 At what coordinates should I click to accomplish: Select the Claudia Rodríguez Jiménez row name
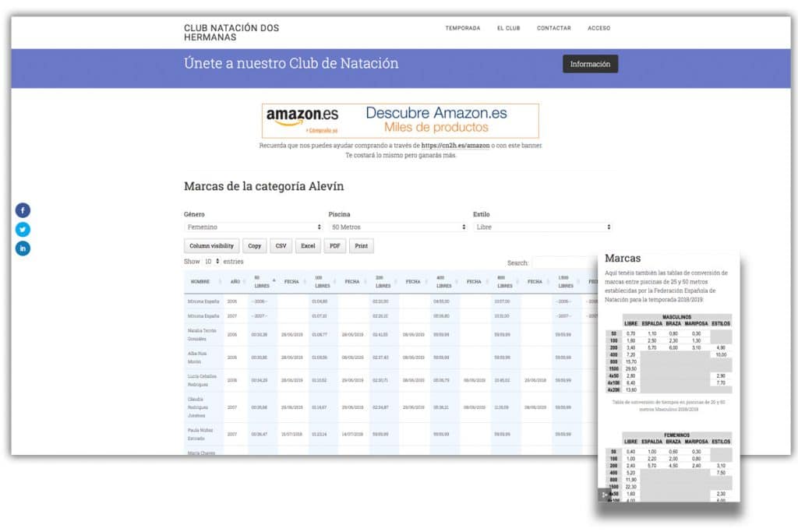point(197,407)
